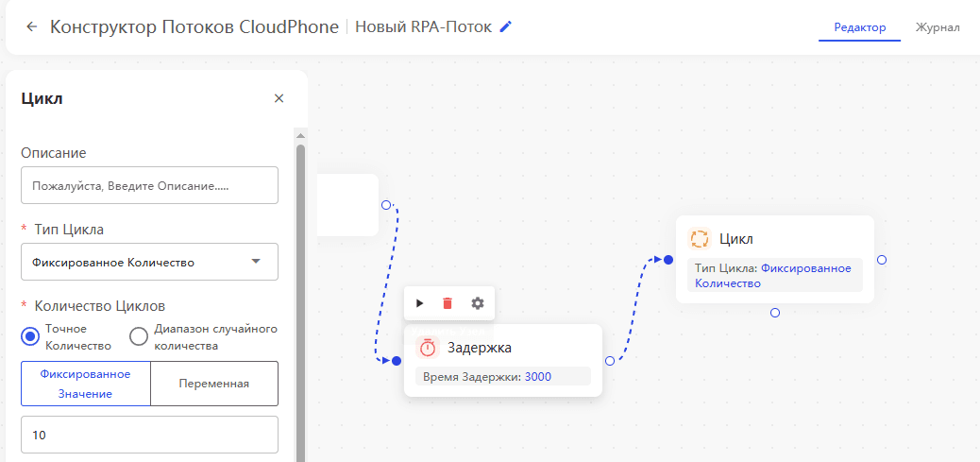Click the Задержка node output port

(x=610, y=361)
